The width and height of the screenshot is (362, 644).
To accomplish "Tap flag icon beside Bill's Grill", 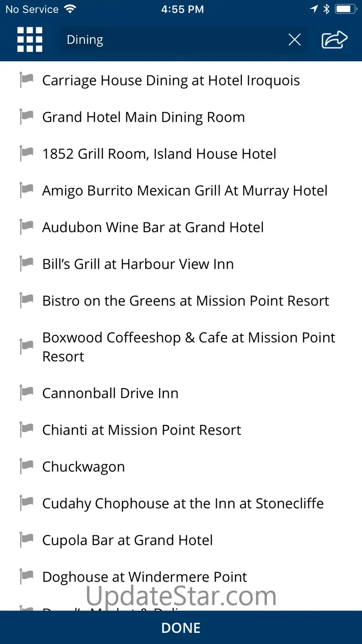I will coord(26,264).
